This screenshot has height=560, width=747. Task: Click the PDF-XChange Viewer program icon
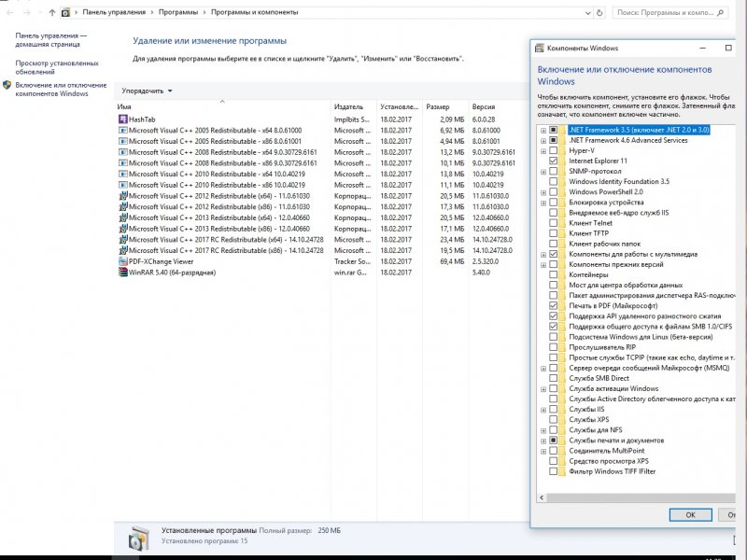123,261
